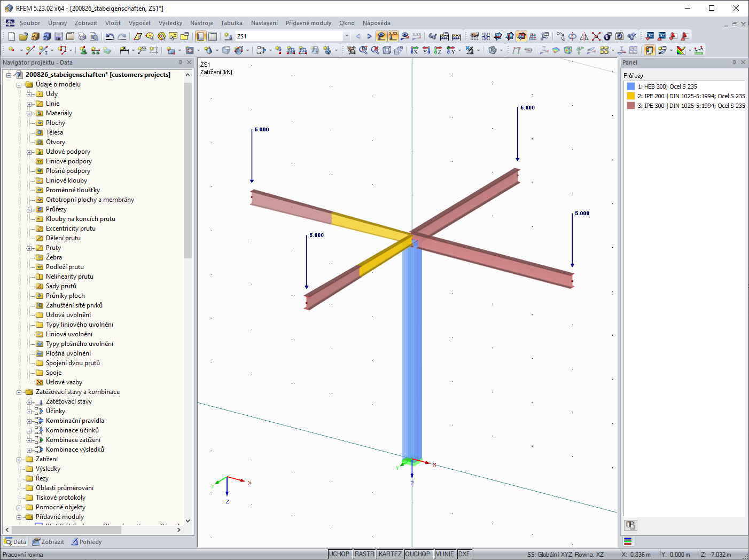
Task: Click the brown IPE 300 color swatch
Action: (x=631, y=106)
